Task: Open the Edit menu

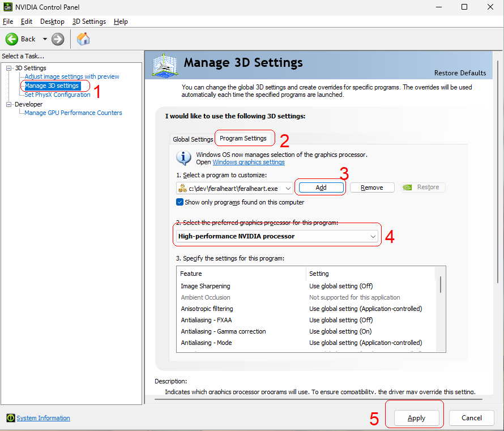Action: (x=27, y=22)
